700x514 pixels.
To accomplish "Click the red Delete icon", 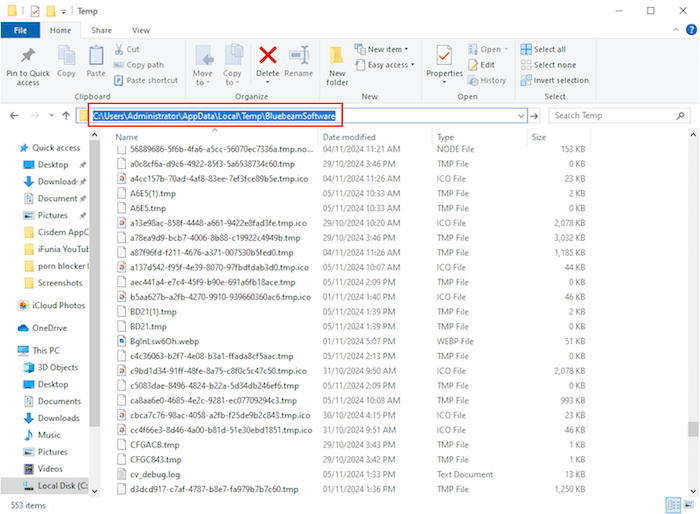I will point(268,55).
